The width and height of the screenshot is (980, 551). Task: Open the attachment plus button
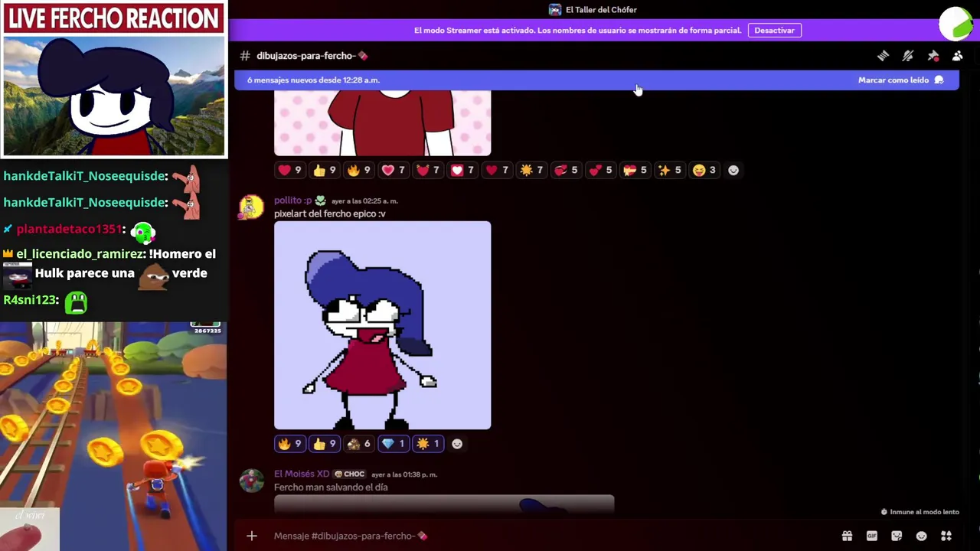[252, 536]
